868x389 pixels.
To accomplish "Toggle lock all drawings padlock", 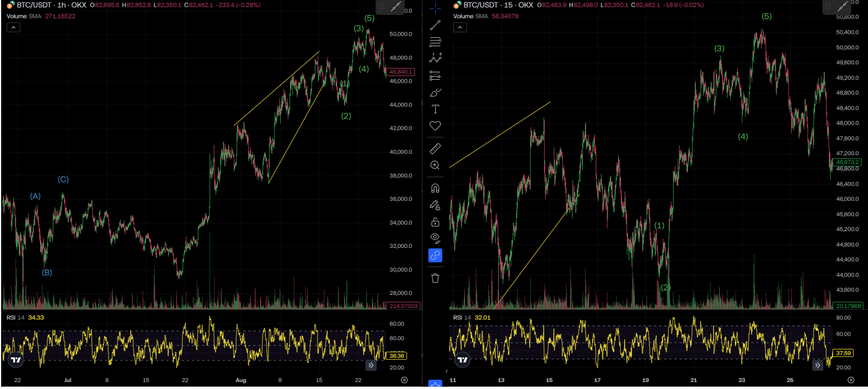I will click(435, 222).
